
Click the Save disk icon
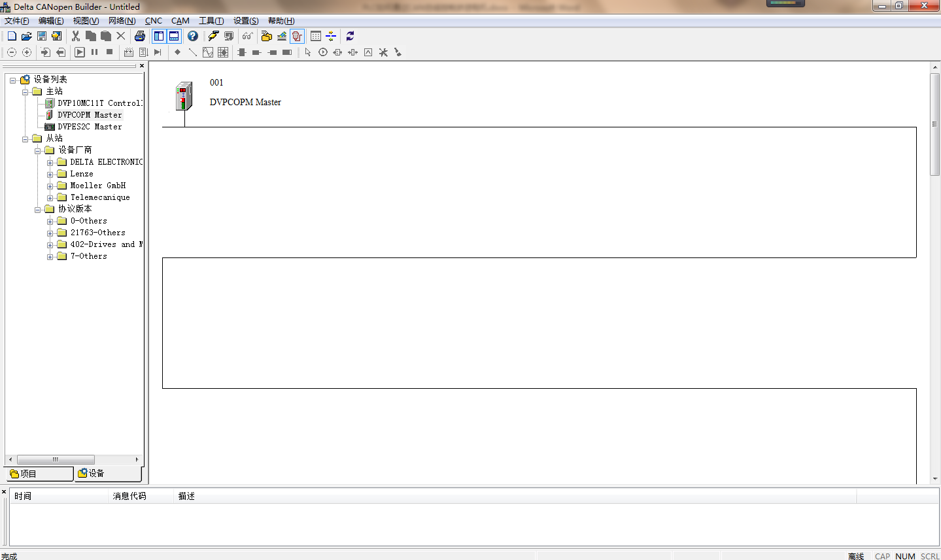tap(42, 36)
